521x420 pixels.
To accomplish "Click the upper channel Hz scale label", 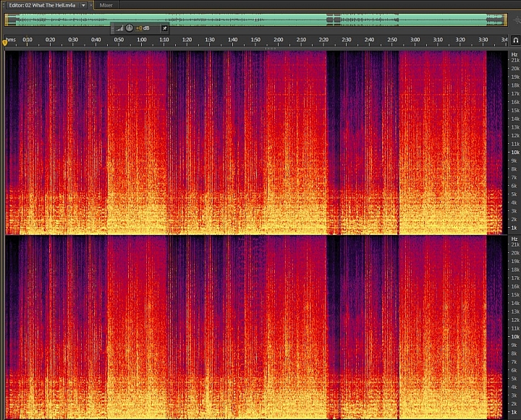I will click(514, 54).
